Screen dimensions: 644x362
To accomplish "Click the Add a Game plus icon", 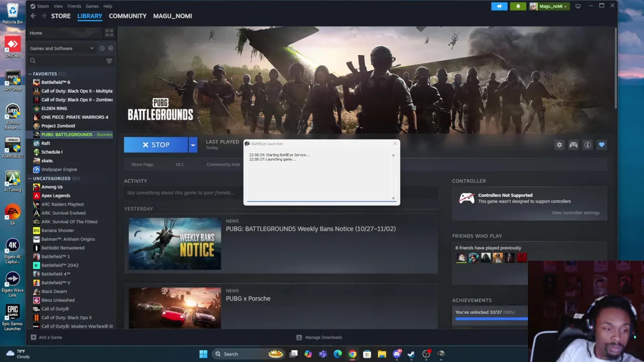I will 34,337.
